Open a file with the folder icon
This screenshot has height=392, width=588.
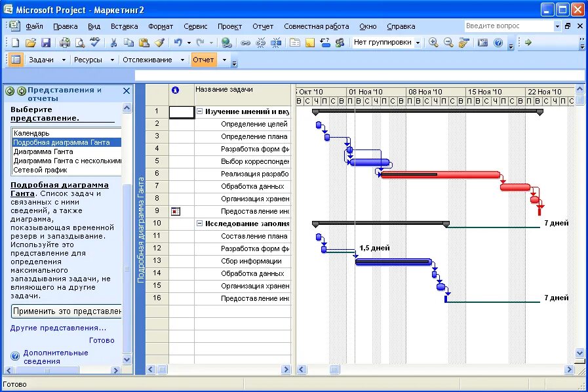(x=31, y=43)
